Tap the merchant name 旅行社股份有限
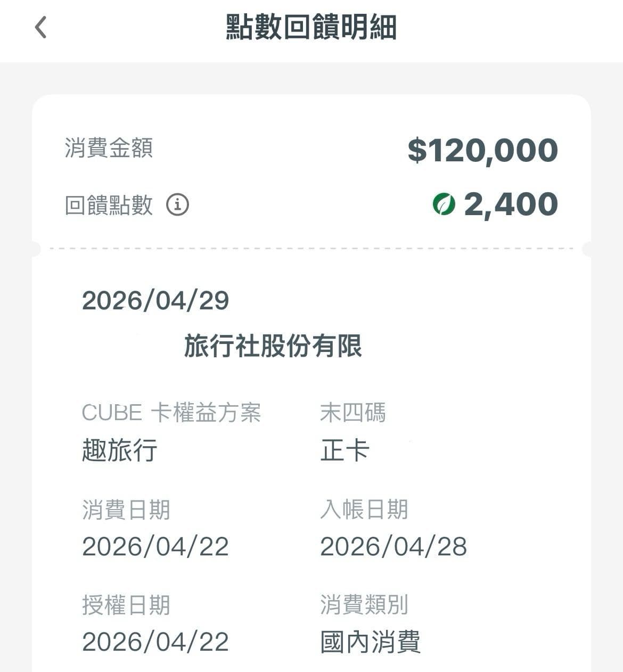 tap(273, 346)
